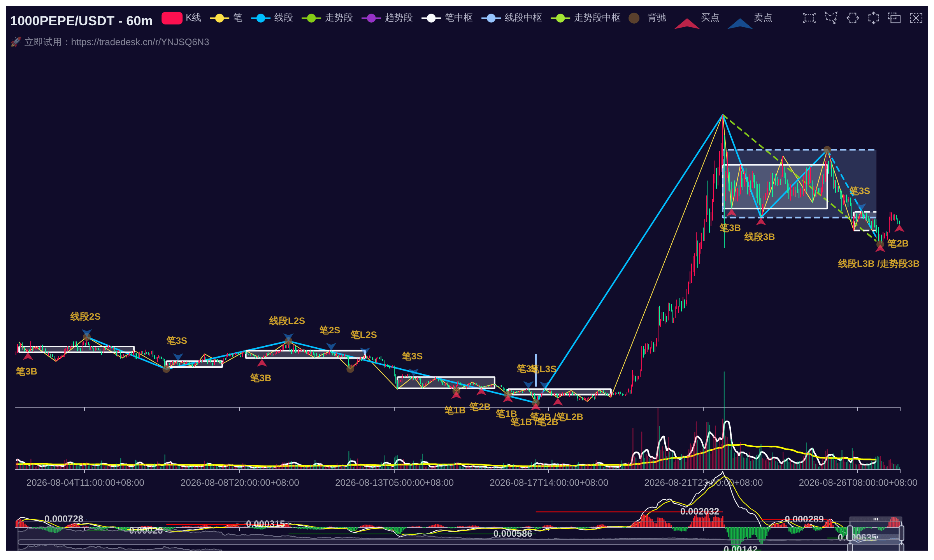Screen dimensions: 934x560
Task: Grab the left data-zoom slider handle
Action: (850, 533)
